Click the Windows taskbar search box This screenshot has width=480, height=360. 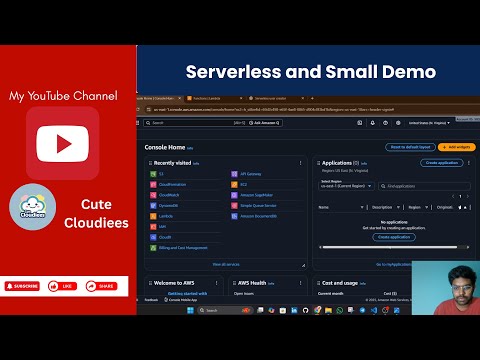pyautogui.click(x=225, y=310)
